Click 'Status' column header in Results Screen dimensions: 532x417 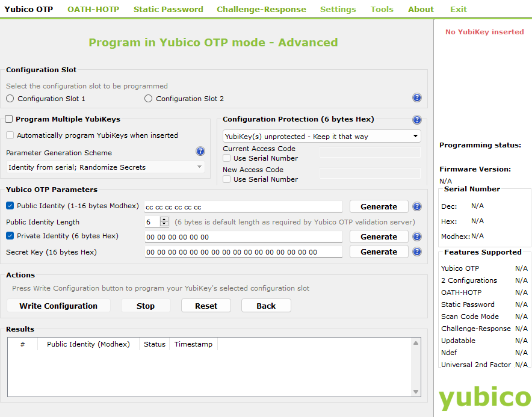(155, 344)
